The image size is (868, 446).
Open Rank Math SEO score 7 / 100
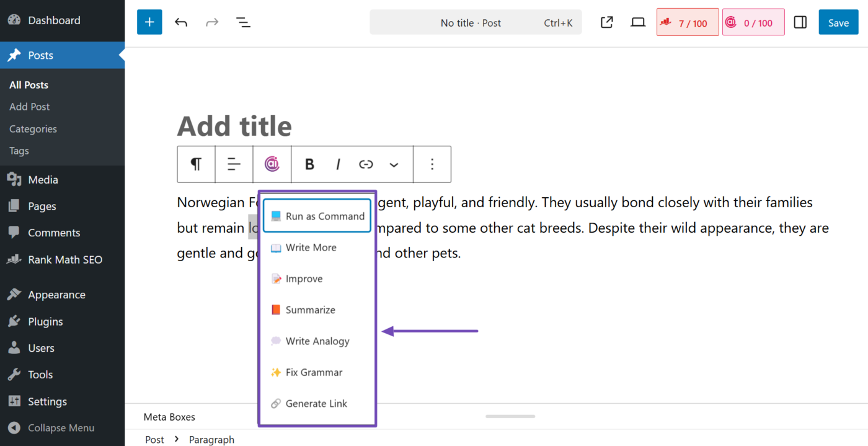(x=688, y=22)
